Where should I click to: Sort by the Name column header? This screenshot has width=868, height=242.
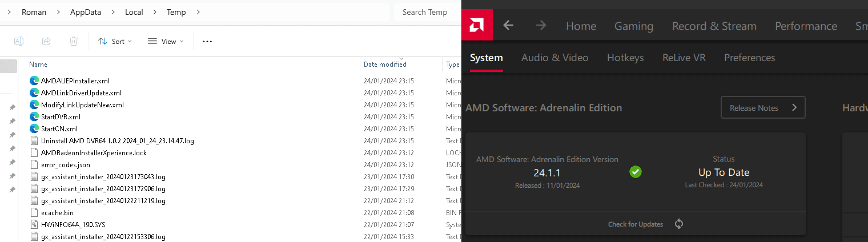38,64
